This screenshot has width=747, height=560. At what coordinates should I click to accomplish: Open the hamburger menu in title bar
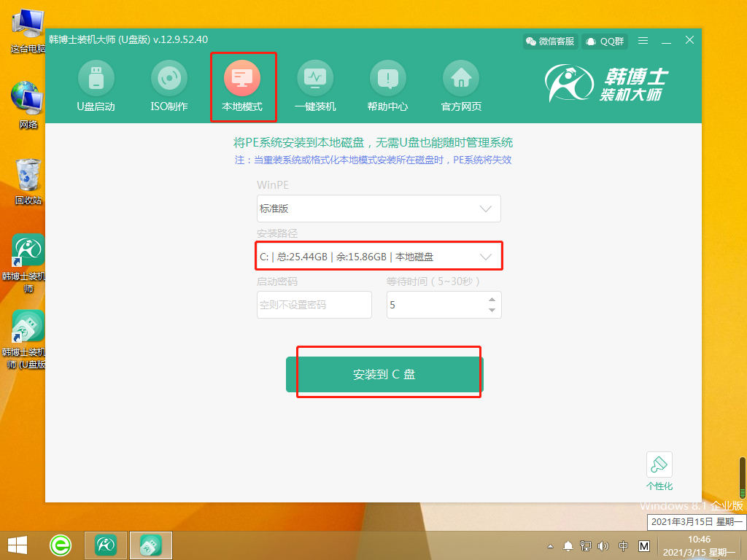click(x=643, y=41)
